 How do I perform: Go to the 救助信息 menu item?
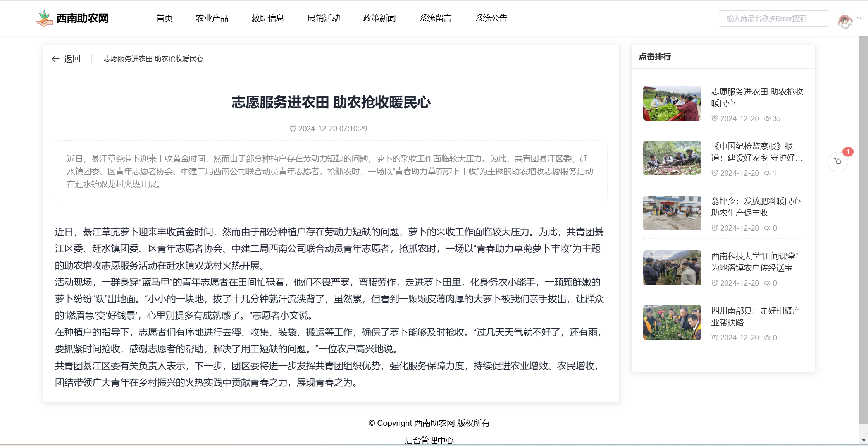[x=268, y=18]
